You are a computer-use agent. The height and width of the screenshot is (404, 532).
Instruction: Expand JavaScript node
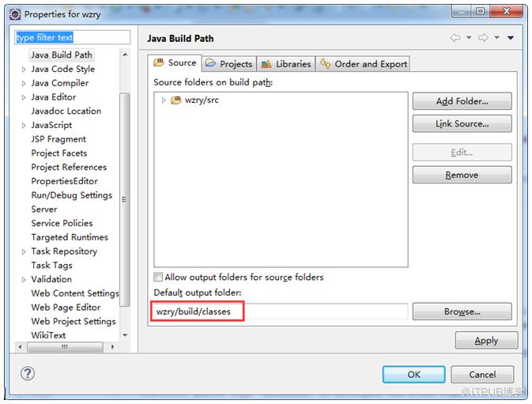(x=24, y=126)
